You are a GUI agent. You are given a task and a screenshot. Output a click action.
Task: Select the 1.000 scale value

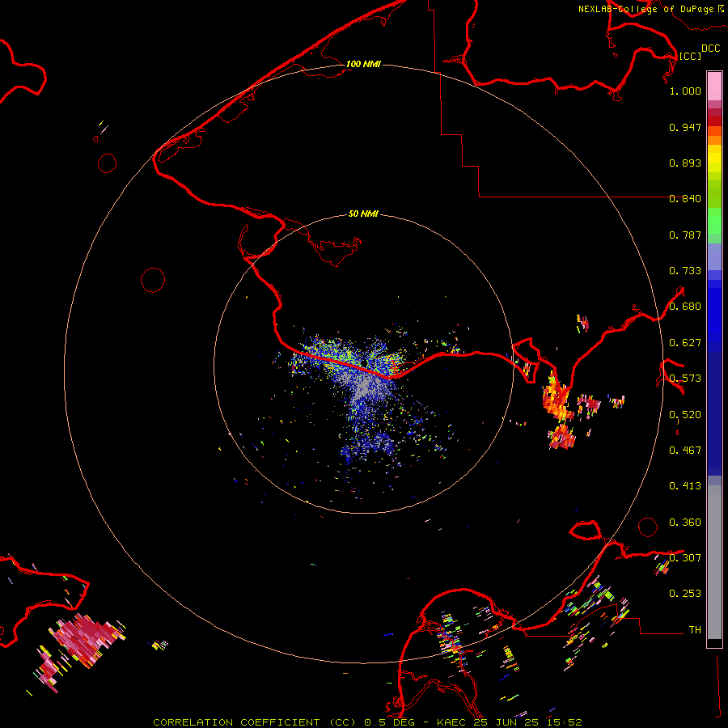tap(685, 91)
